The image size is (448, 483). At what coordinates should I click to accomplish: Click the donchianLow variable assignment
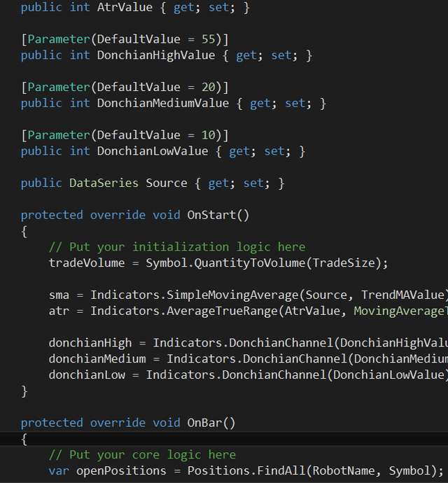[x=87, y=375]
